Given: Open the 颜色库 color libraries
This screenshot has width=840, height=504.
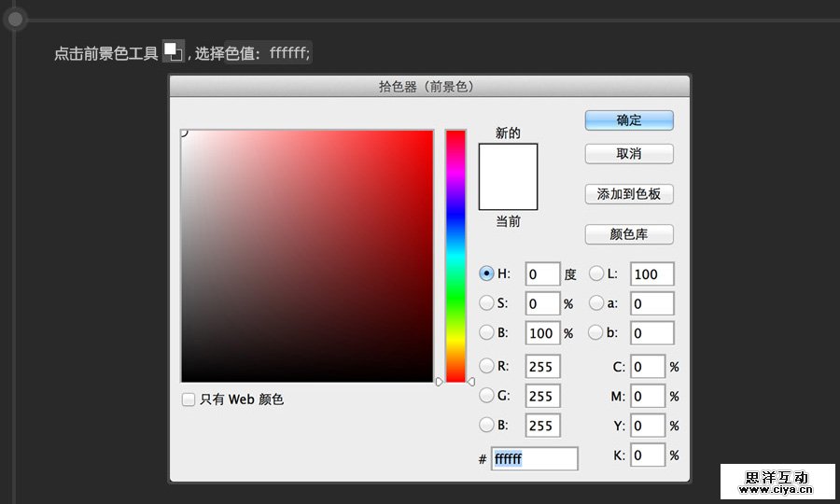Looking at the screenshot, I should (629, 234).
